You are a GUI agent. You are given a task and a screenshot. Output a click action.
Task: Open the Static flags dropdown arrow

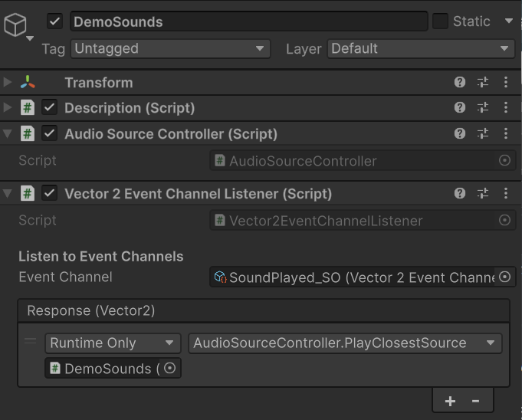click(x=508, y=21)
